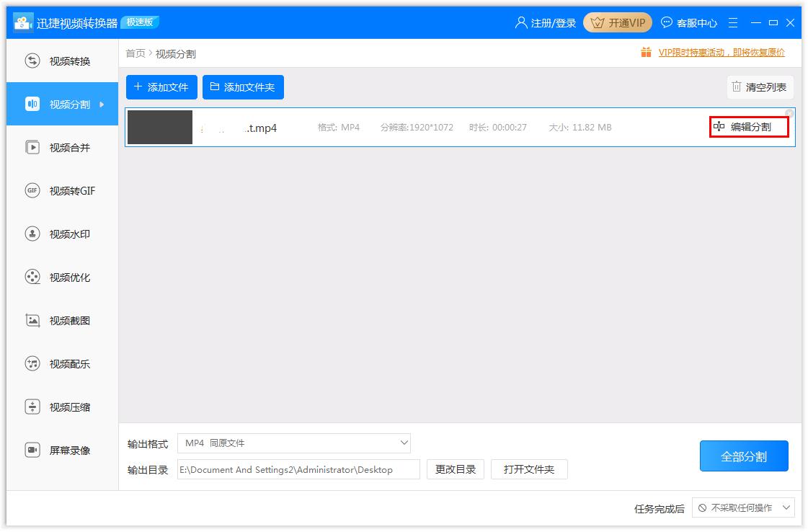
Task: Start splitting with 全部分割 button
Action: (x=744, y=456)
